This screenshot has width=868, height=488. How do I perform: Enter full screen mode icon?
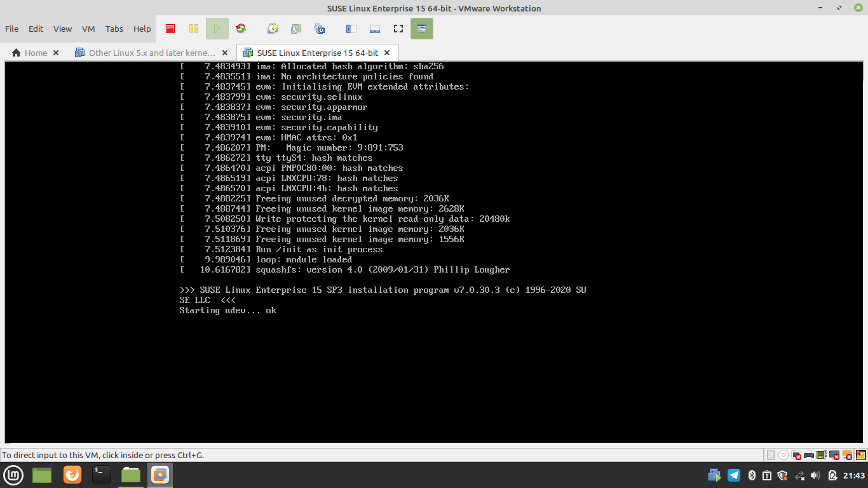[x=398, y=29]
